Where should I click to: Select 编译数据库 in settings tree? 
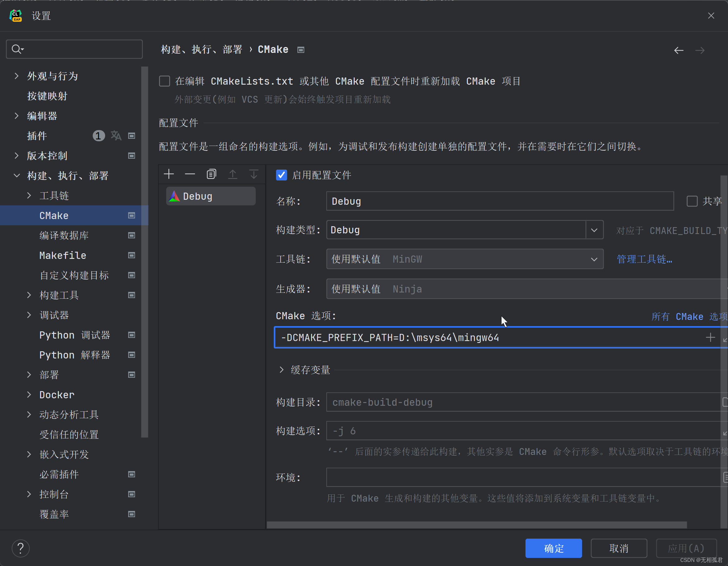pos(64,235)
